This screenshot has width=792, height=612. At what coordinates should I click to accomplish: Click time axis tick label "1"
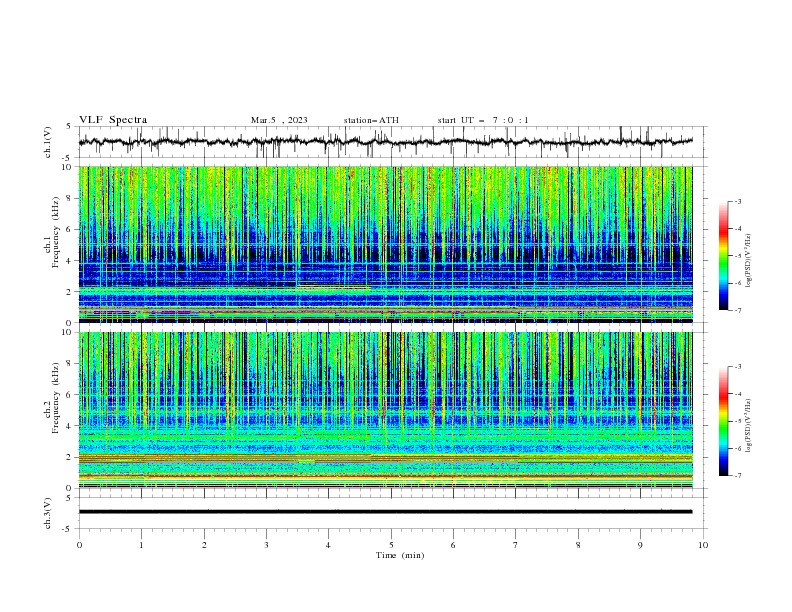141,545
